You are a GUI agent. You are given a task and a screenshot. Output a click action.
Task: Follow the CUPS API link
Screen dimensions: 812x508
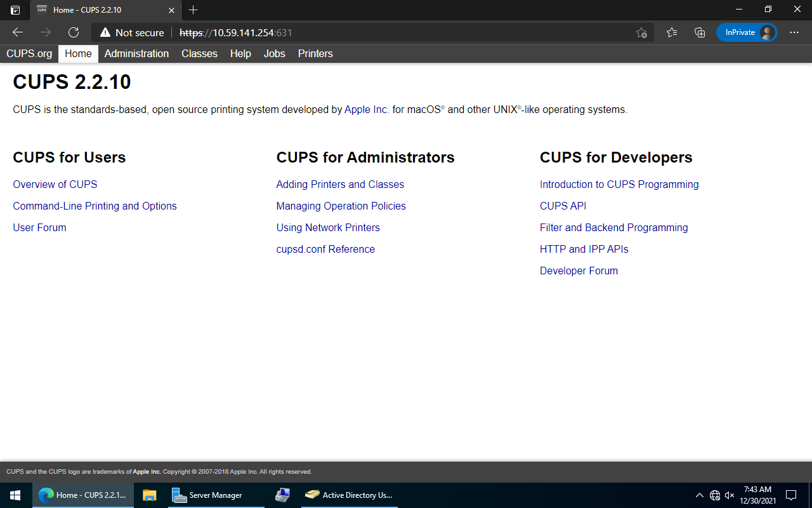(563, 206)
